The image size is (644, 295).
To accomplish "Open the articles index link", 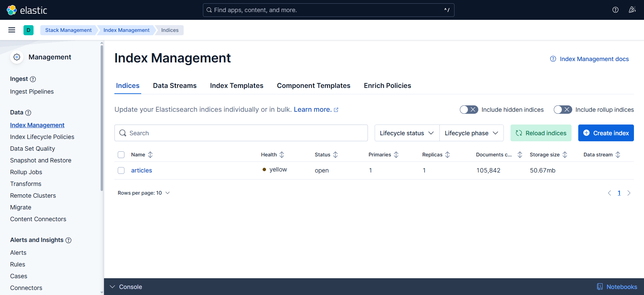I will point(142,170).
